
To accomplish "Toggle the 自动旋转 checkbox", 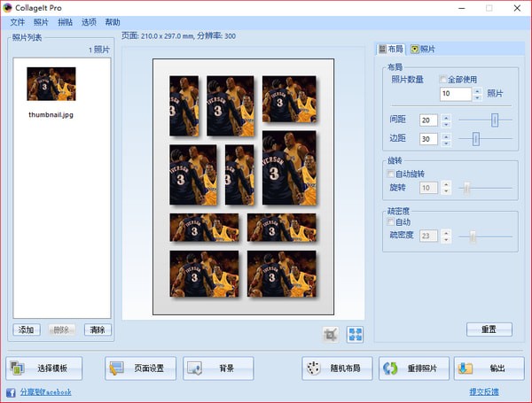I will (x=390, y=174).
